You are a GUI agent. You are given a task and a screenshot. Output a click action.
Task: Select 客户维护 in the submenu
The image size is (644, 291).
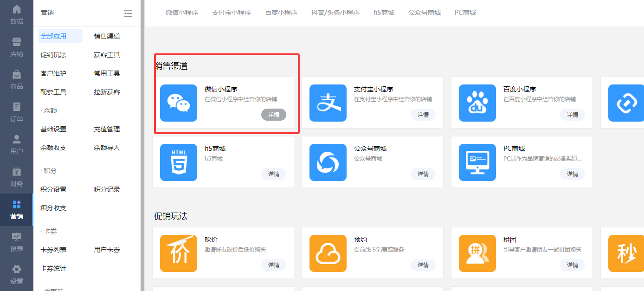point(53,73)
